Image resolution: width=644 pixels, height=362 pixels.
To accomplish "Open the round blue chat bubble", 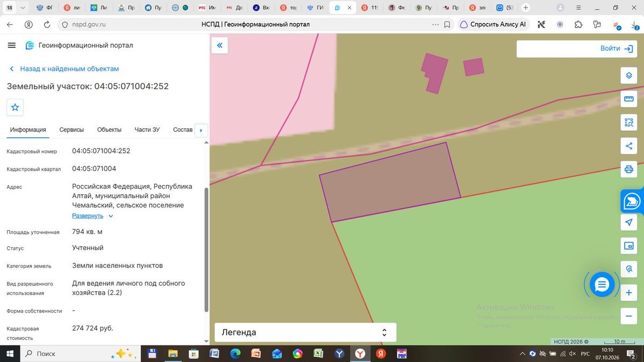I will (x=602, y=285).
